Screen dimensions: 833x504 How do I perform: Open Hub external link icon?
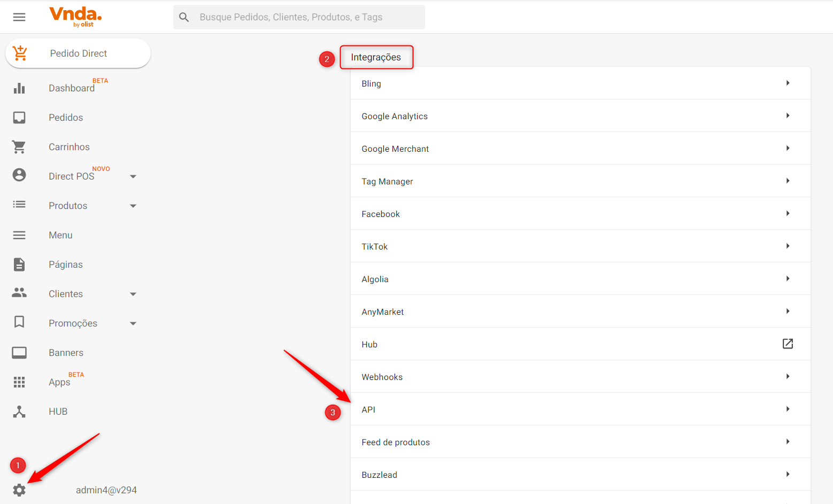[788, 344]
